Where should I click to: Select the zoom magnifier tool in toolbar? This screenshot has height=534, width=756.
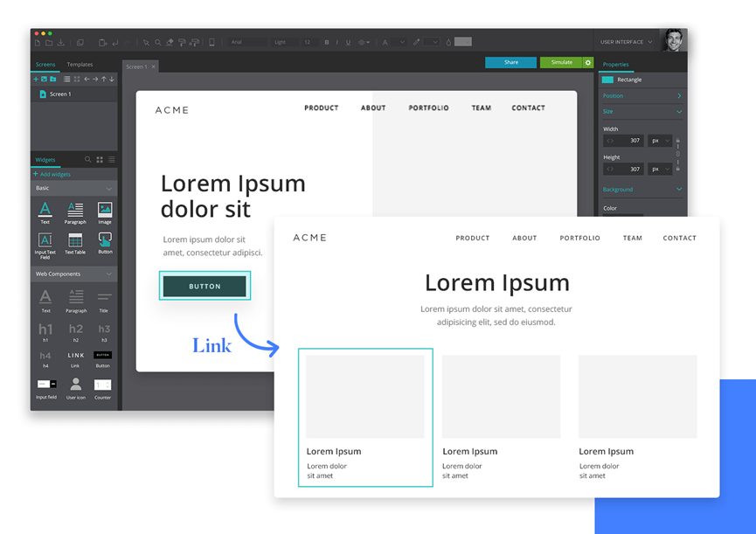157,43
